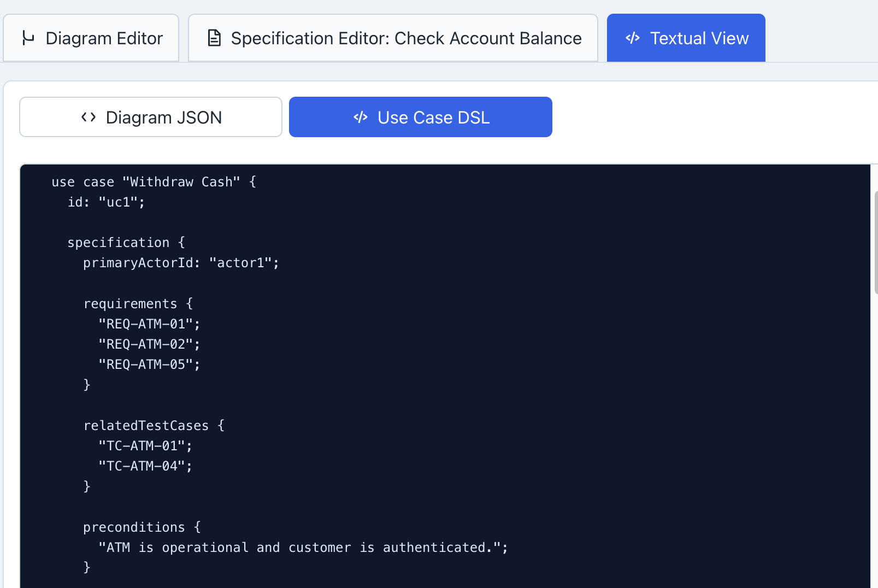
Task: Click the "REQ-ATM-02"; entry
Action: [x=150, y=344]
